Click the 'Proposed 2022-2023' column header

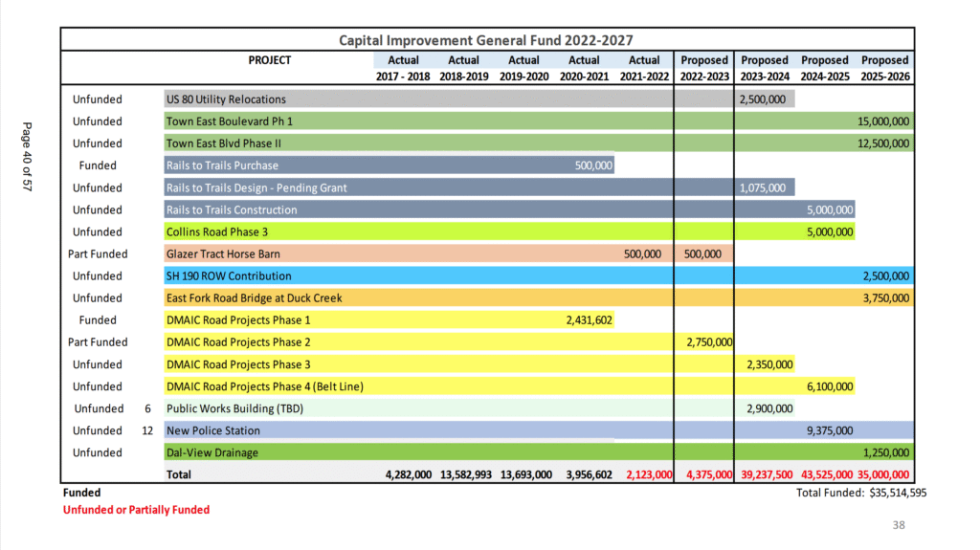(704, 68)
